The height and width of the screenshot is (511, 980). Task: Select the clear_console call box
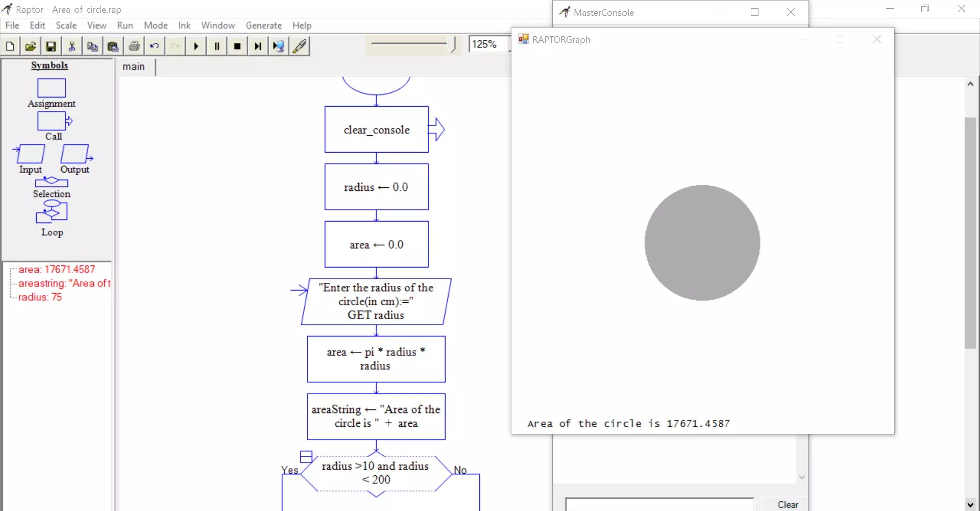[x=377, y=130]
